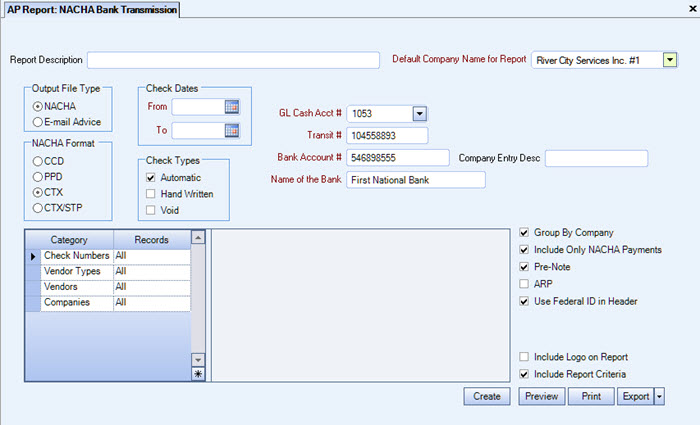Open the From date calendar picker
This screenshot has width=700, height=425.
tap(232, 106)
